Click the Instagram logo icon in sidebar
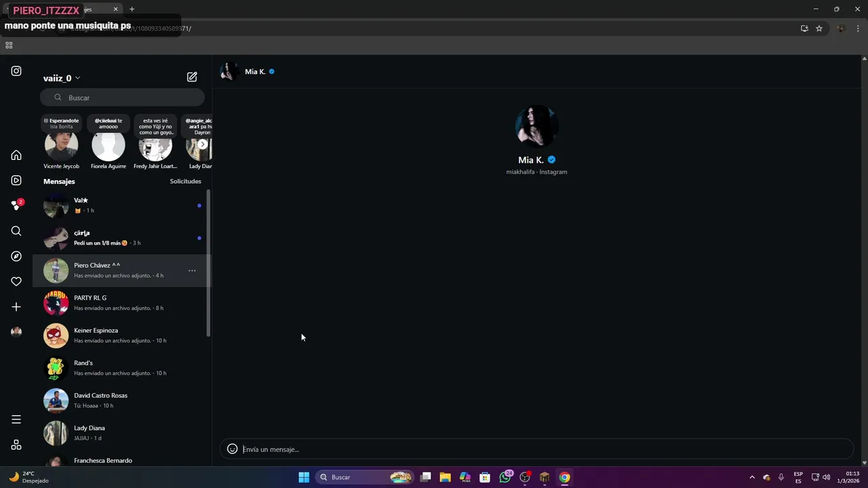The height and width of the screenshot is (488, 868). (16, 71)
